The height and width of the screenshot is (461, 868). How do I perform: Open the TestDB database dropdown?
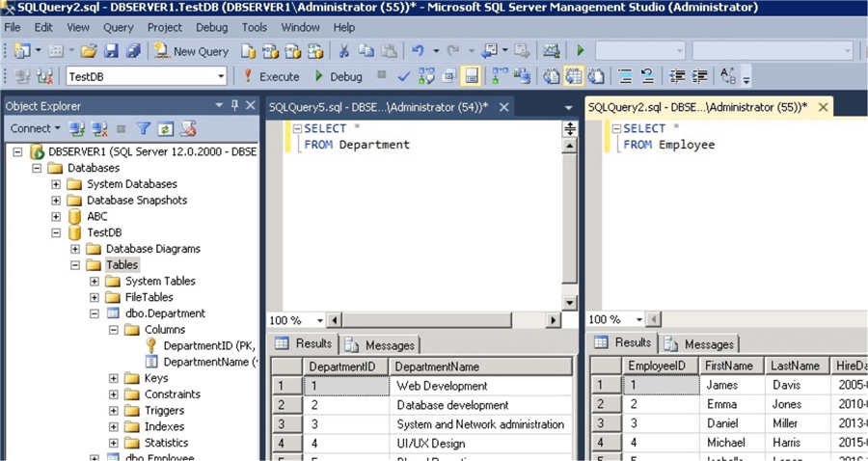(221, 76)
